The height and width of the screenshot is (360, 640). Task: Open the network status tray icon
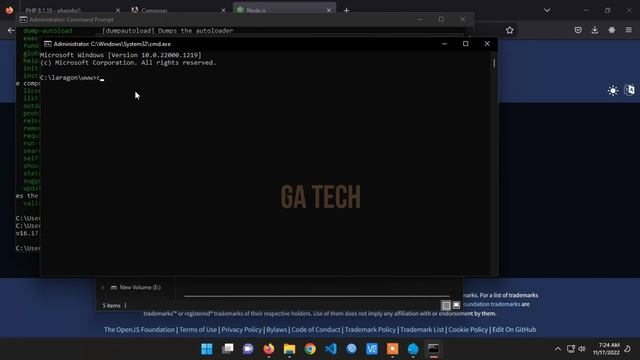click(571, 349)
